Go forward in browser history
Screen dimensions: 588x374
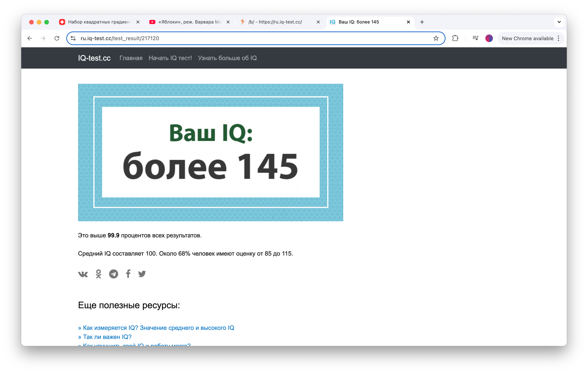tap(43, 38)
